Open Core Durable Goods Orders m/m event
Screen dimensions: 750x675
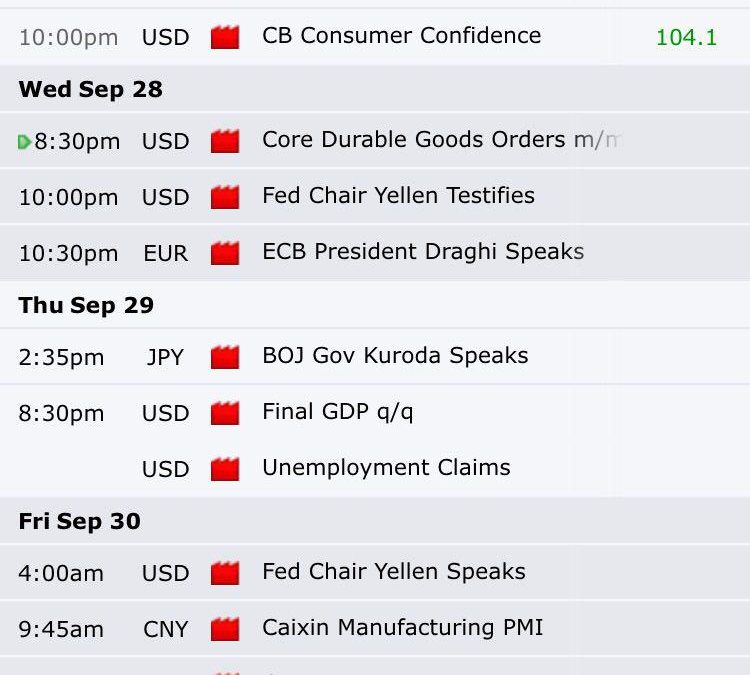(442, 140)
